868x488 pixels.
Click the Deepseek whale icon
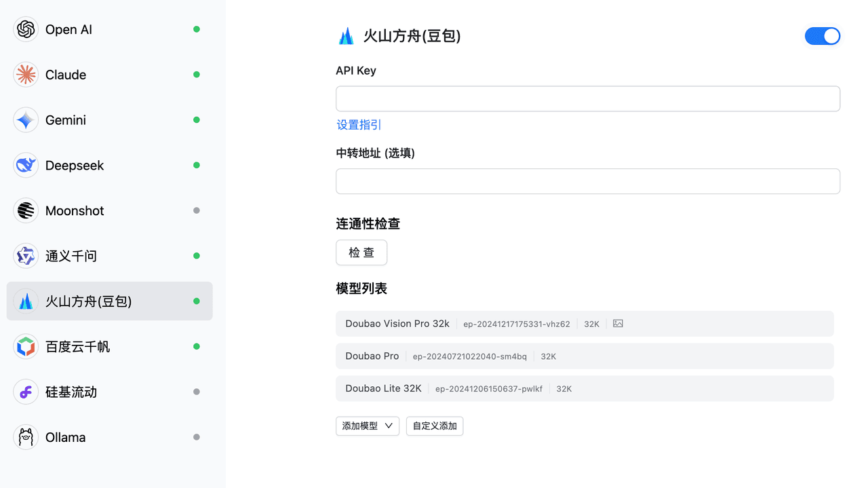coord(26,165)
